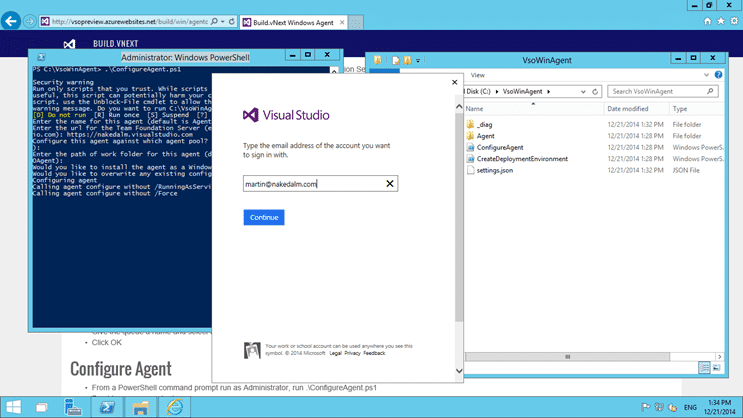Switch explorer to details view icon
This screenshot has height=418, width=743.
(704, 368)
